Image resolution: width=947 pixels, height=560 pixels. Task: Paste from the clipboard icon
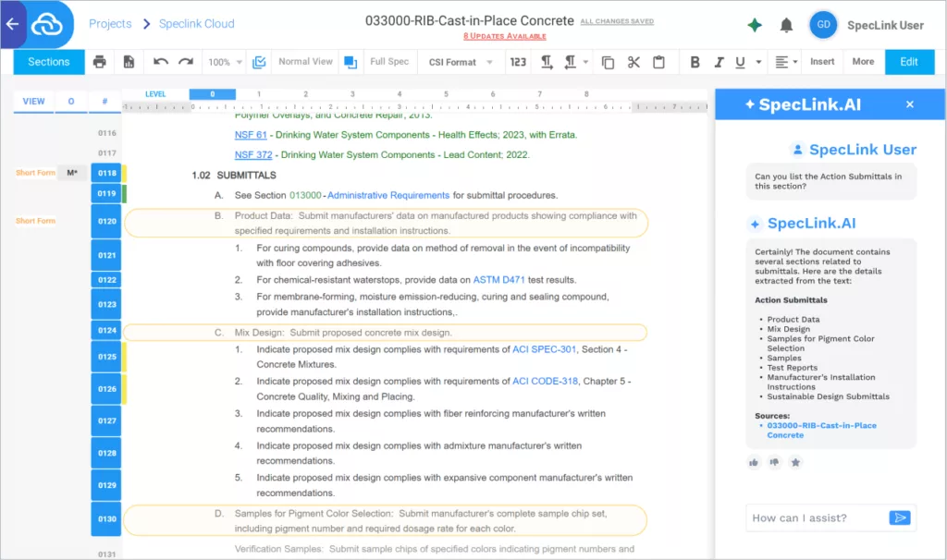coord(658,62)
